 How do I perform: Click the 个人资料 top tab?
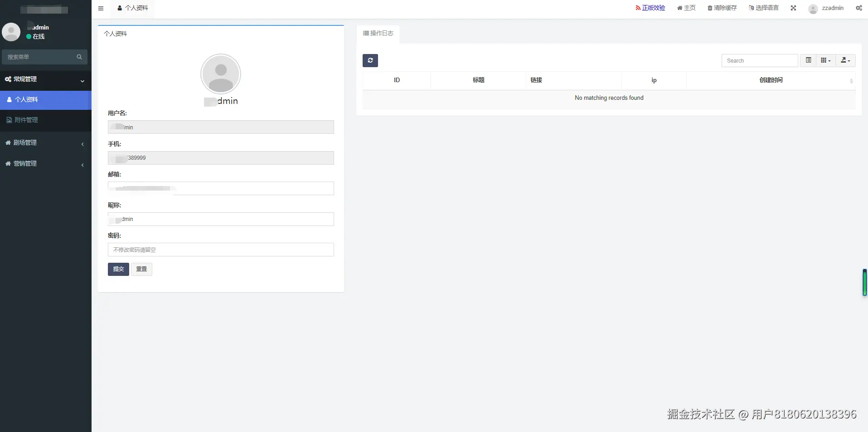pyautogui.click(x=132, y=8)
